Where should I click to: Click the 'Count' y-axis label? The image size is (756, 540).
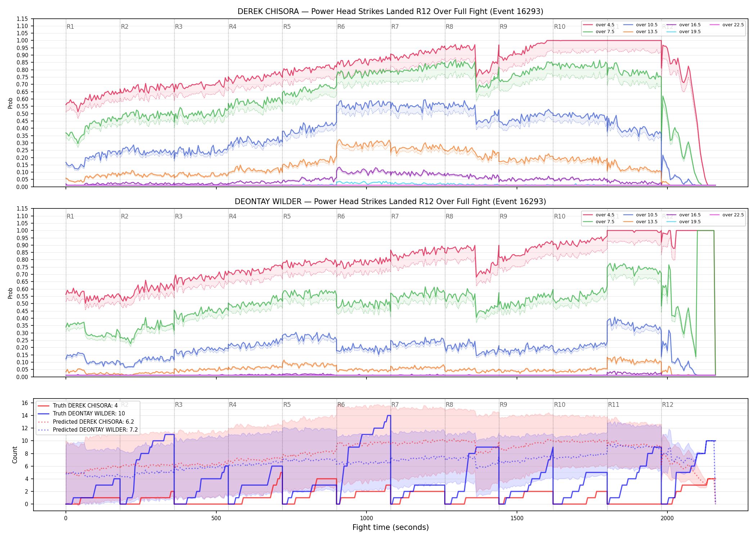pyautogui.click(x=15, y=455)
